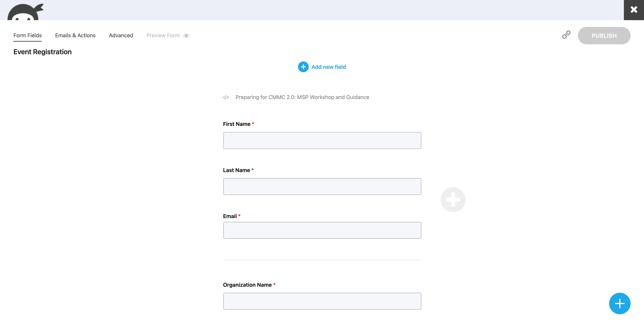Click the blue plus icon beside Add new field
This screenshot has height=325, width=644.
pyautogui.click(x=303, y=67)
